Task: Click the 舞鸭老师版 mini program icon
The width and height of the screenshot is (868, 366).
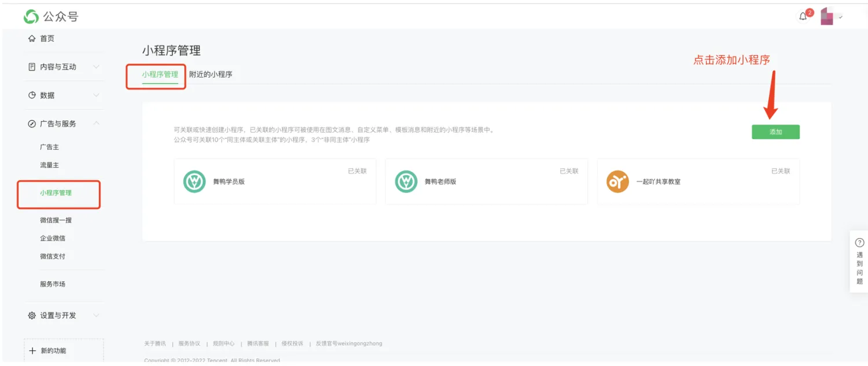Action: (406, 181)
